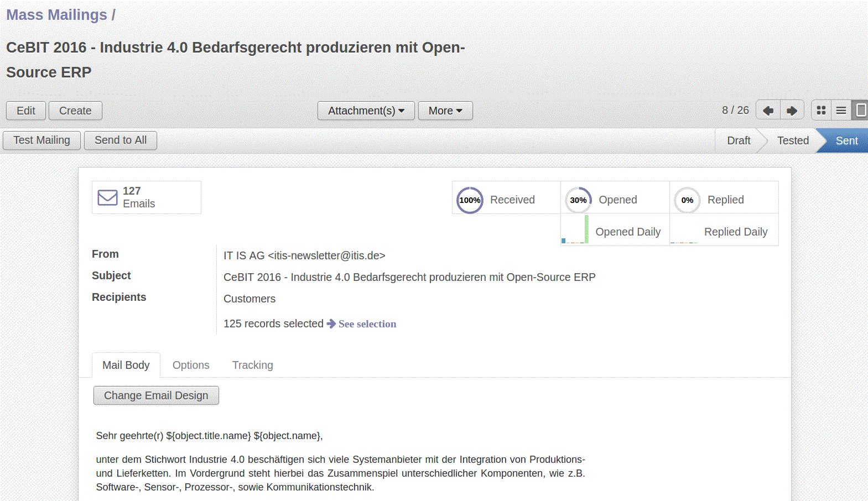Click Send to All button

pos(121,140)
